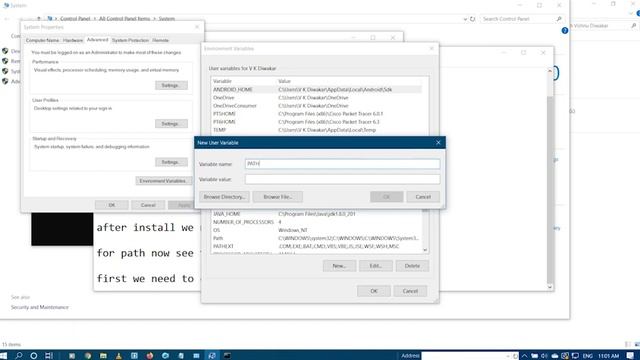This screenshot has height=360, width=640.
Task: Click OK in Environment Variables window
Action: click(374, 291)
